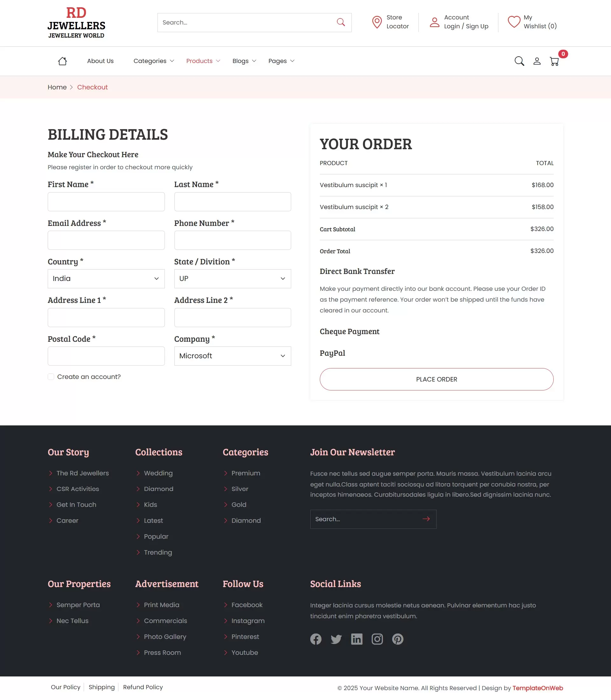Open the Refund Policy link

143,687
